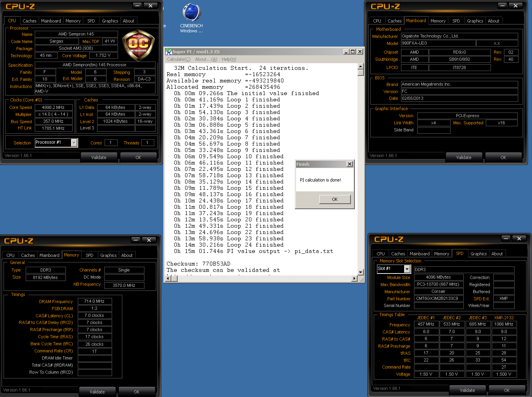Click OK in top-left CPU-Z window

(138, 157)
